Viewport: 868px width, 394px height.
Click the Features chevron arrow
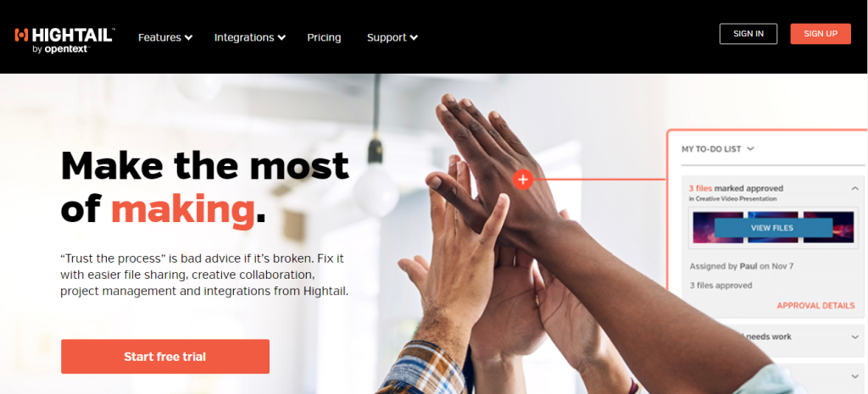click(x=189, y=37)
